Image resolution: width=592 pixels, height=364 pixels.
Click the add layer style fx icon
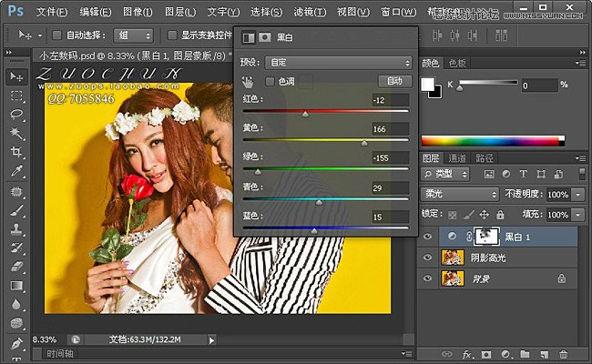coord(466,354)
